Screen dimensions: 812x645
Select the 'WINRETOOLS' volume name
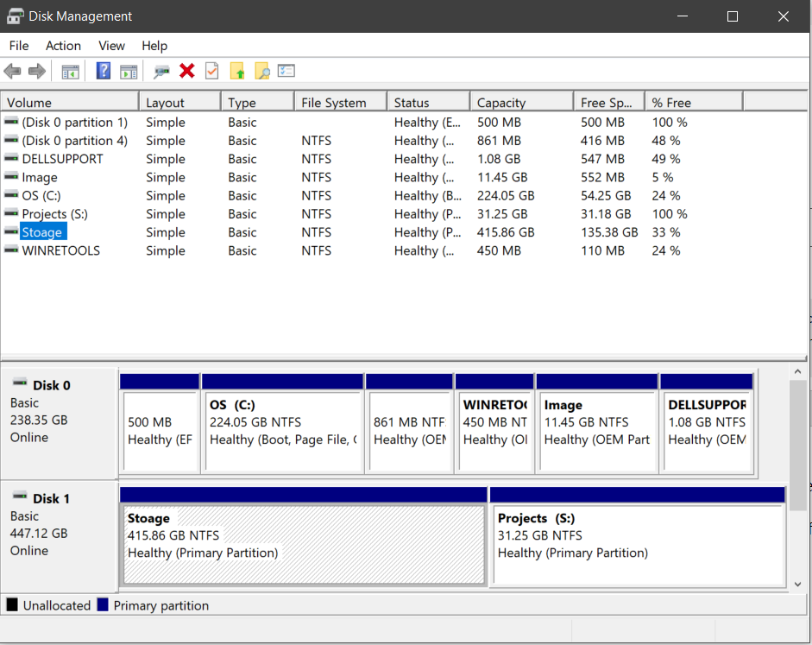point(61,250)
